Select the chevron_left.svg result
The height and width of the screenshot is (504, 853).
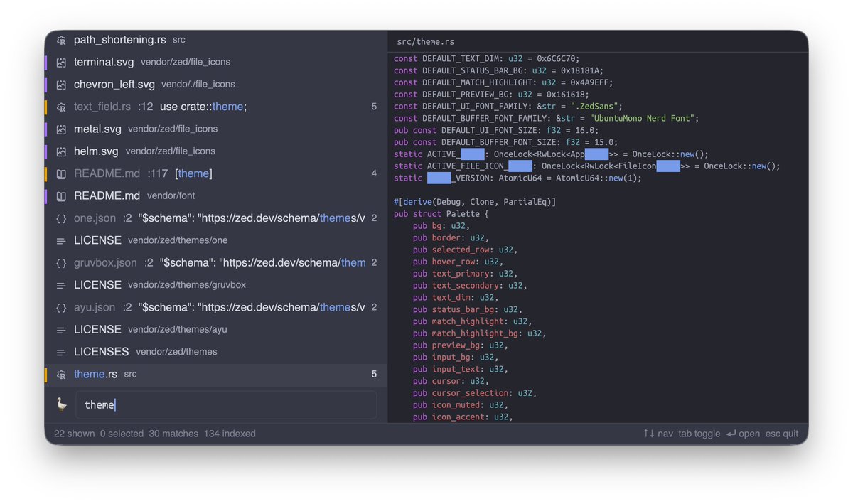click(x=216, y=85)
